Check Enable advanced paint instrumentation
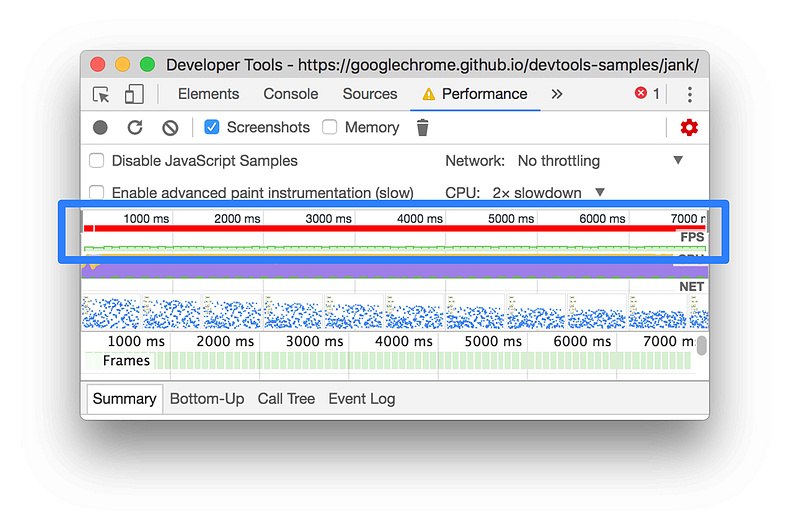This screenshot has width=800, height=530. [97, 193]
